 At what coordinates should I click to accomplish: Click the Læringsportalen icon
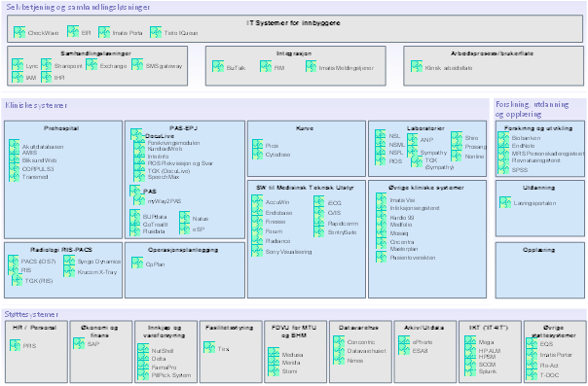pos(505,202)
